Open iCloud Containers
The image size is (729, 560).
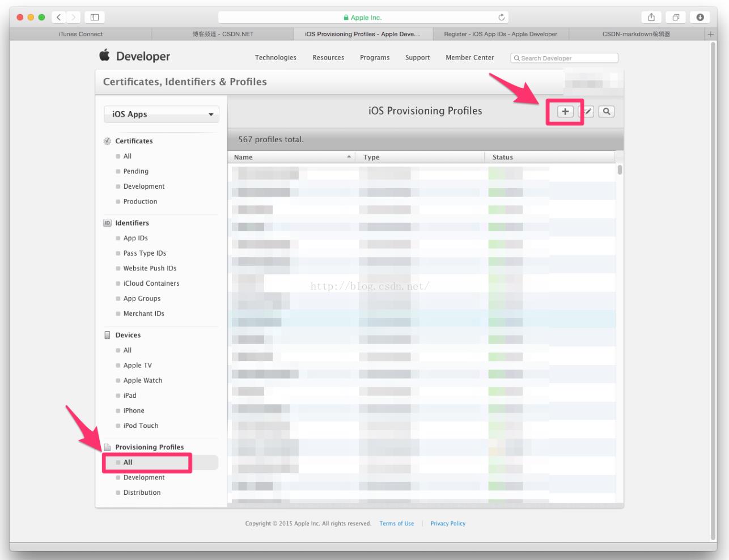tap(151, 283)
